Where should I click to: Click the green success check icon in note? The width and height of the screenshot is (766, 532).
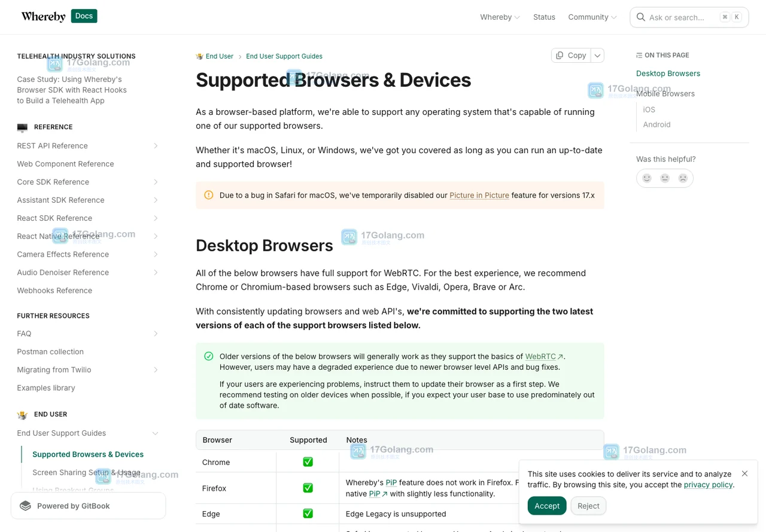pyautogui.click(x=209, y=356)
